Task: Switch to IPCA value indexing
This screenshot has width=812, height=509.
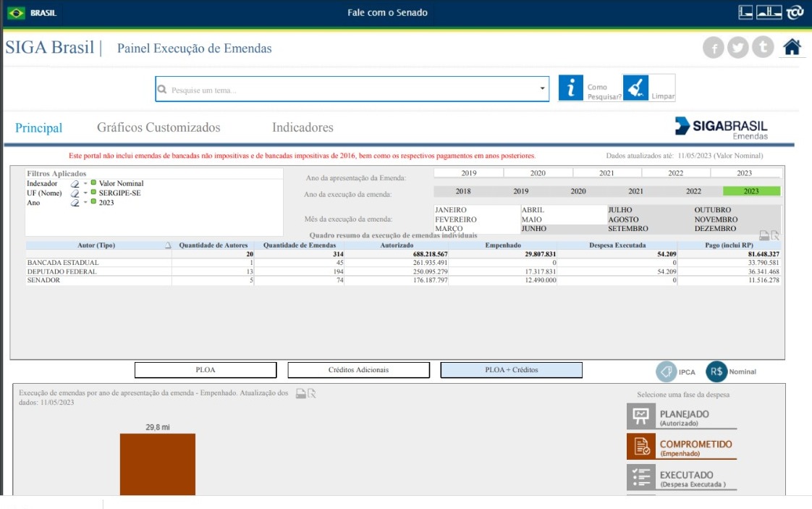Action: point(666,371)
